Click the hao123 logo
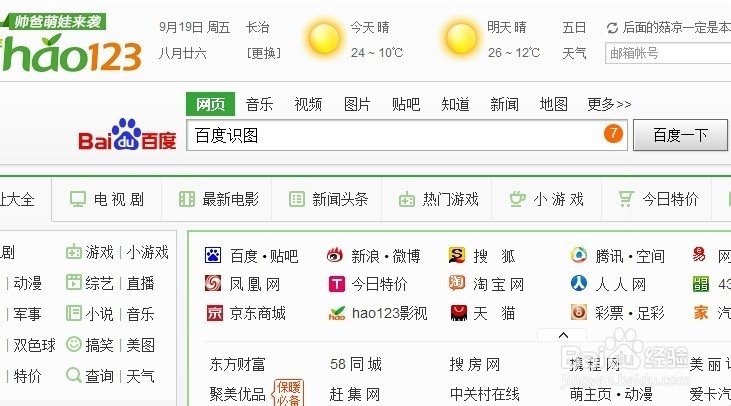The width and height of the screenshot is (731, 406). pos(71,53)
